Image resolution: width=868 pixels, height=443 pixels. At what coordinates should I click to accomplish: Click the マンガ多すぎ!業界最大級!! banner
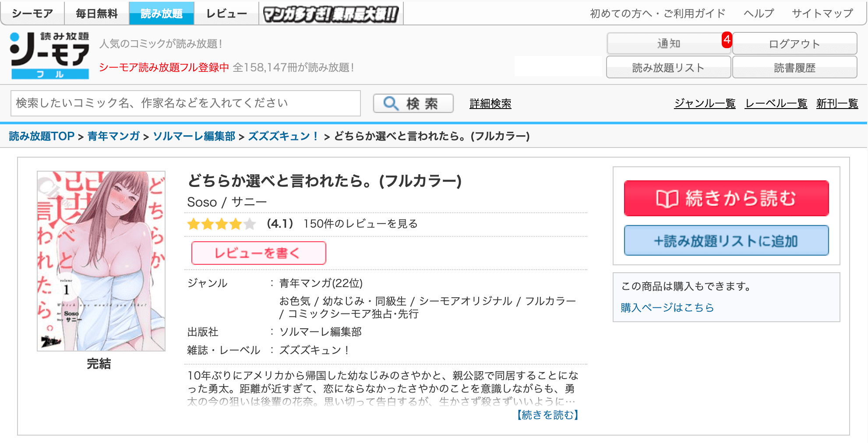[331, 14]
